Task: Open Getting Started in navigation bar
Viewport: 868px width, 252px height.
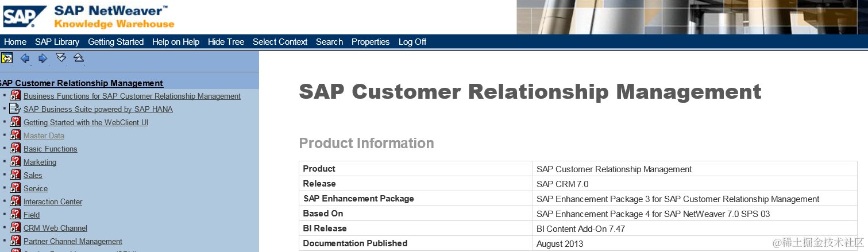Action: [116, 42]
